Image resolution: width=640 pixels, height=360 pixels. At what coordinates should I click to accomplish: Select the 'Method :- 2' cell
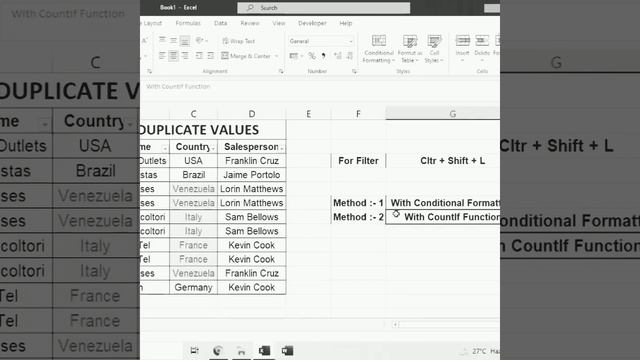[x=358, y=217]
